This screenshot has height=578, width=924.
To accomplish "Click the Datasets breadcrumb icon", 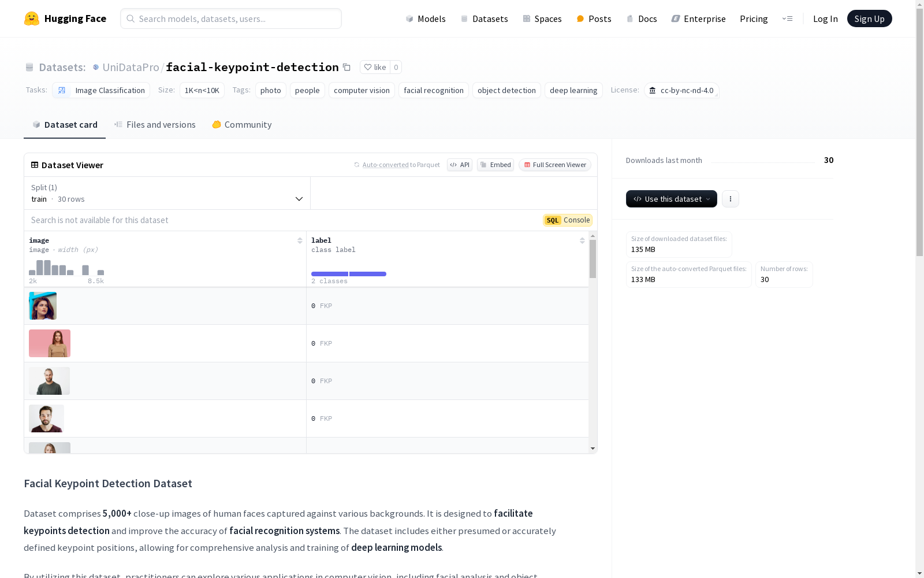I will pyautogui.click(x=29, y=67).
